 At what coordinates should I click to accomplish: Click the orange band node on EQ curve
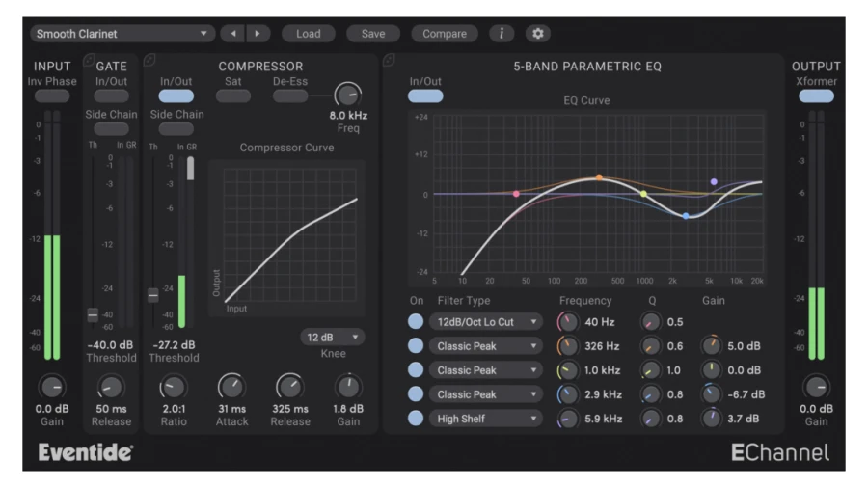click(599, 177)
